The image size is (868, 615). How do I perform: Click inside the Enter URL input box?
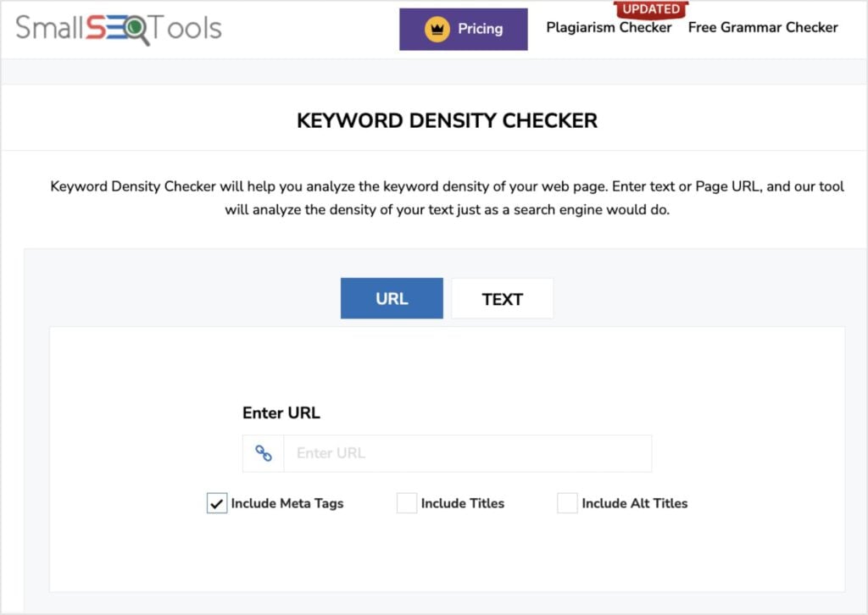(466, 452)
